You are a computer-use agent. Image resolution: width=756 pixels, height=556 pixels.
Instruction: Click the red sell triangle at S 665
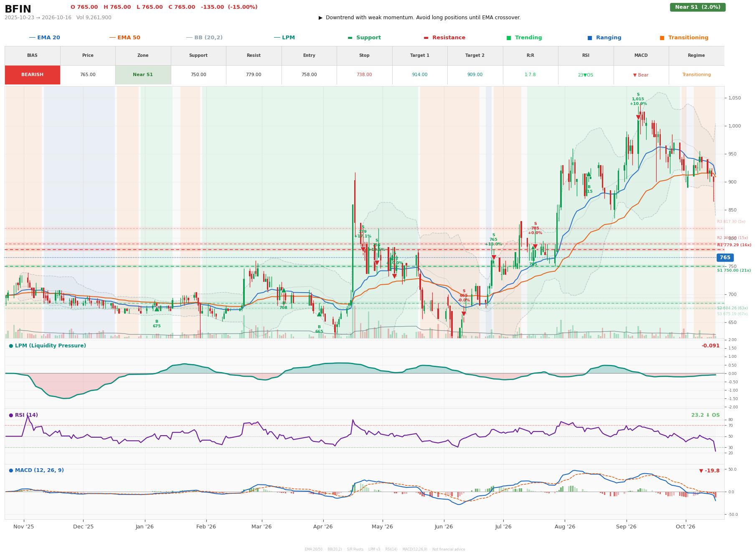click(464, 314)
